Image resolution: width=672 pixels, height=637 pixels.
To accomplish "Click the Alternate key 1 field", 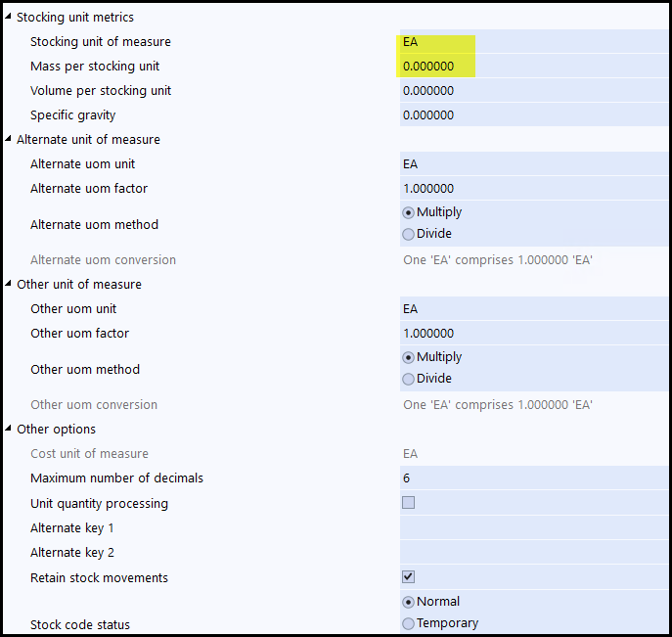I will tap(533, 528).
